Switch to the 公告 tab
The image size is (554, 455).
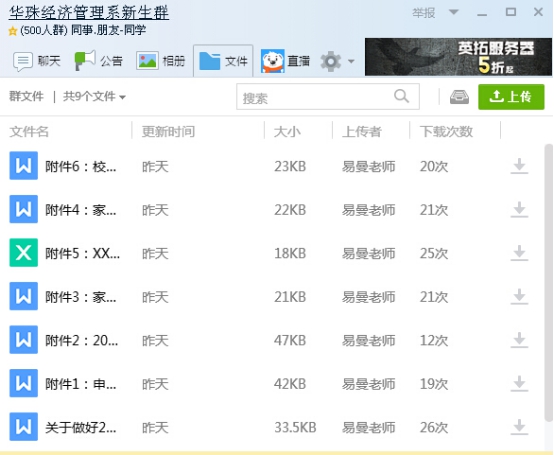pyautogui.click(x=99, y=61)
